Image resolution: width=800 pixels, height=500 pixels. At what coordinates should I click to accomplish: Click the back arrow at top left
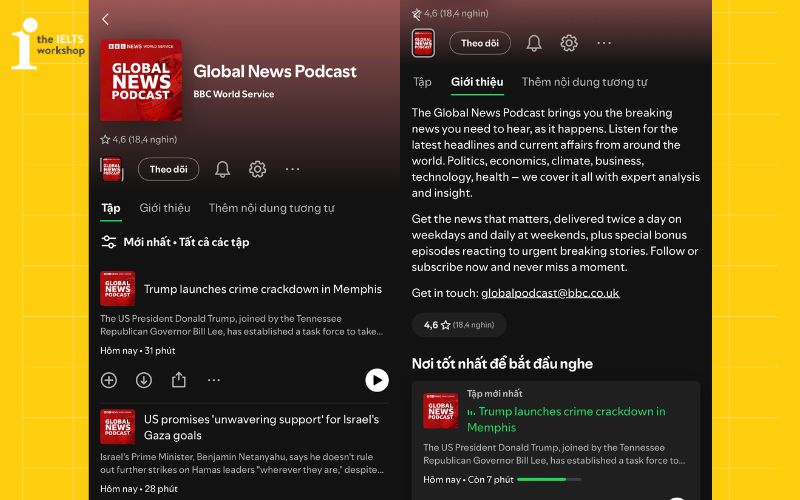(106, 19)
